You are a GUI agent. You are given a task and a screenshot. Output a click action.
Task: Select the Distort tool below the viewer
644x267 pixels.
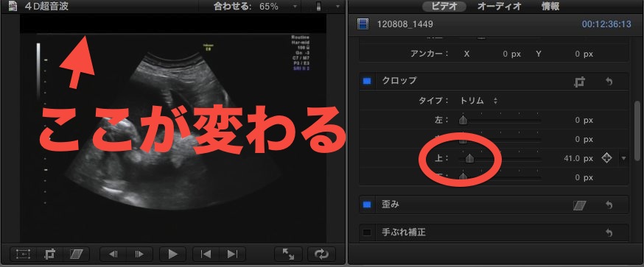(x=77, y=254)
